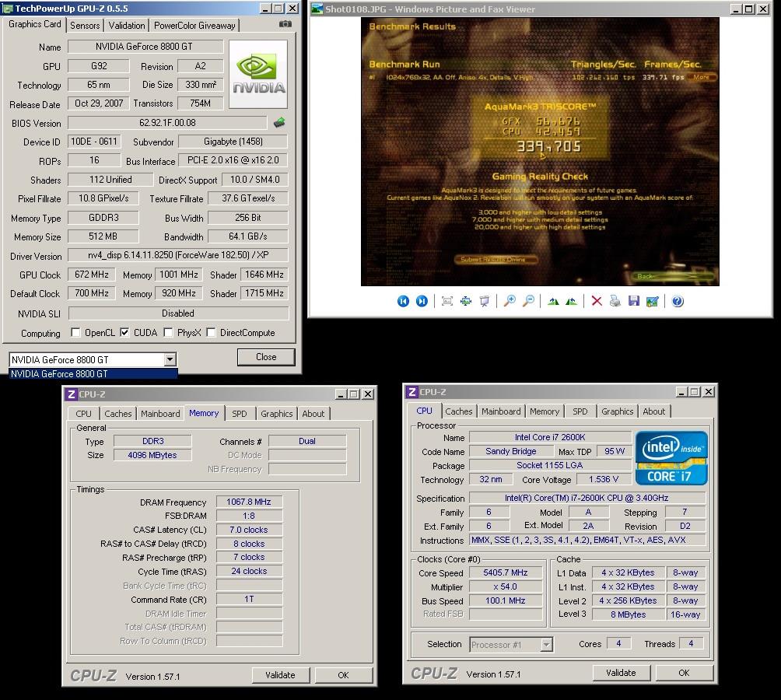781x700 pixels.
Task: Take GPU-Z screenshot with camera icon
Action: 285,24
